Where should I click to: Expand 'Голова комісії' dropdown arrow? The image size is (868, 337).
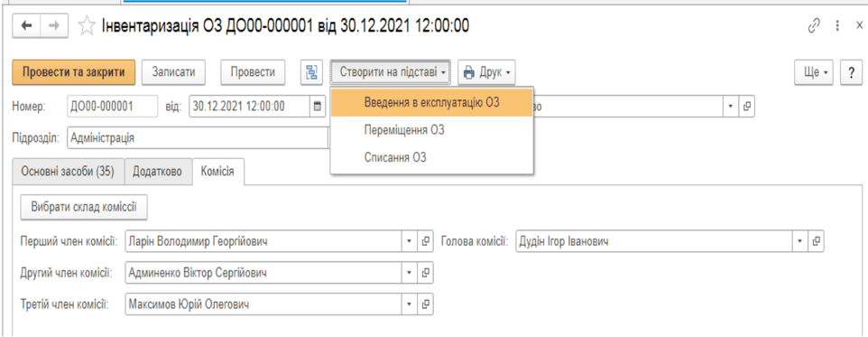coord(800,241)
